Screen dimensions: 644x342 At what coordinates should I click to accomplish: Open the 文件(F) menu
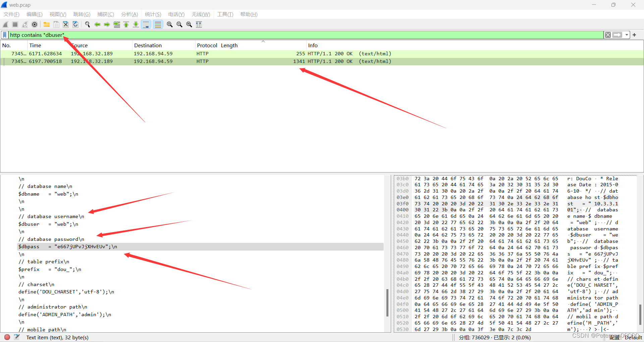point(11,14)
